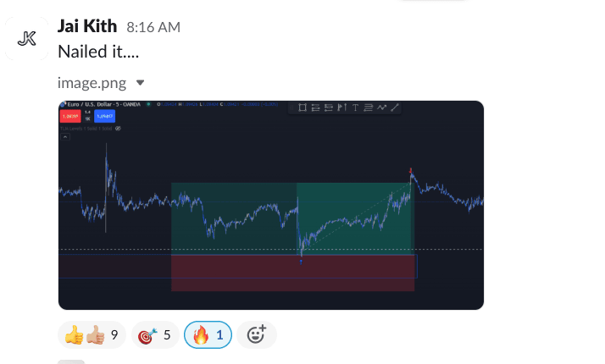Collapse the image.png attachment arrow
Viewport: 605px width, 364px height.
141,83
